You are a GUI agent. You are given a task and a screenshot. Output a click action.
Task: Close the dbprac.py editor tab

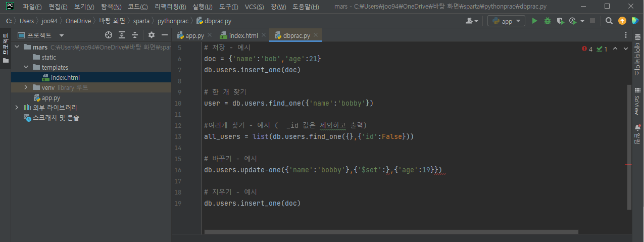click(316, 35)
